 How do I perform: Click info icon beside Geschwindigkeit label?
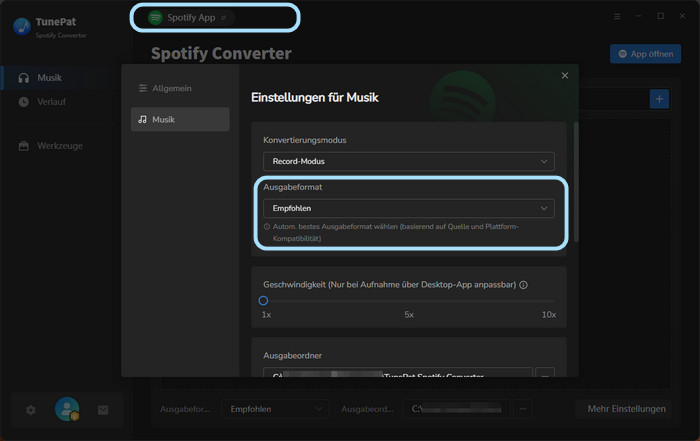pyautogui.click(x=524, y=285)
